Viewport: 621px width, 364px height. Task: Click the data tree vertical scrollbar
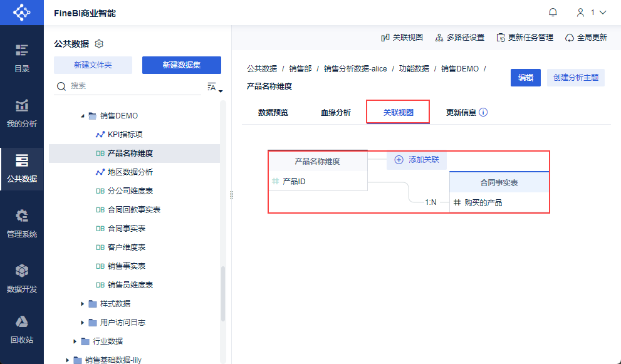(223, 293)
